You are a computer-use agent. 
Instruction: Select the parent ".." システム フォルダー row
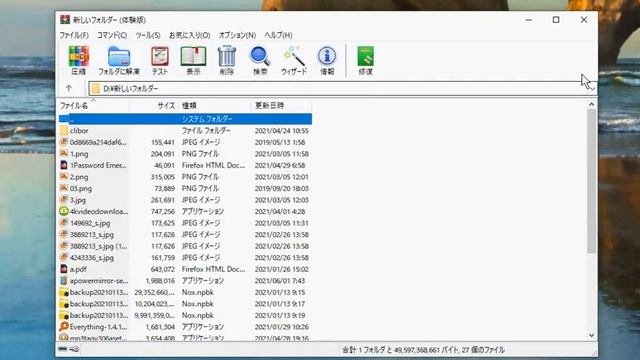[185, 119]
